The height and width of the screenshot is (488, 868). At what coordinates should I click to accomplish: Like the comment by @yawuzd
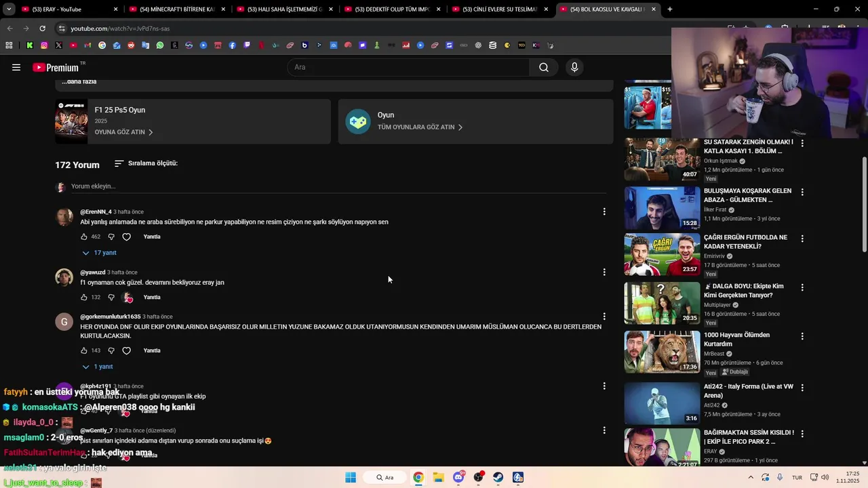click(x=84, y=297)
